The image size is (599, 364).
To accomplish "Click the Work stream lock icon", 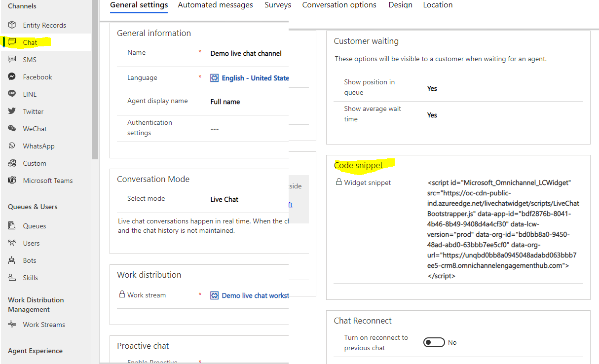I will [122, 294].
